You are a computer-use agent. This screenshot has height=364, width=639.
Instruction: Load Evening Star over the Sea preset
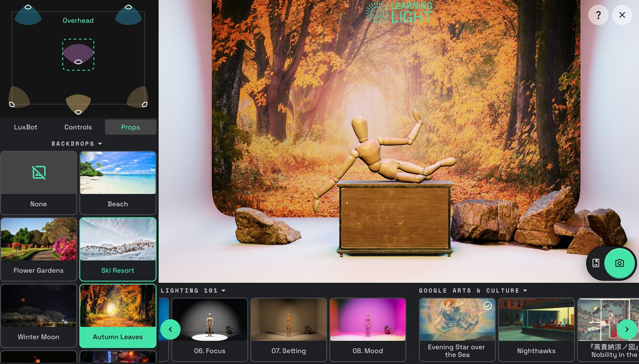[x=457, y=330]
